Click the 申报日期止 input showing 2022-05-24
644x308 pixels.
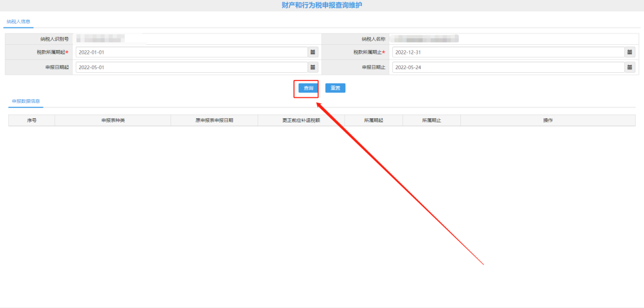(x=508, y=67)
